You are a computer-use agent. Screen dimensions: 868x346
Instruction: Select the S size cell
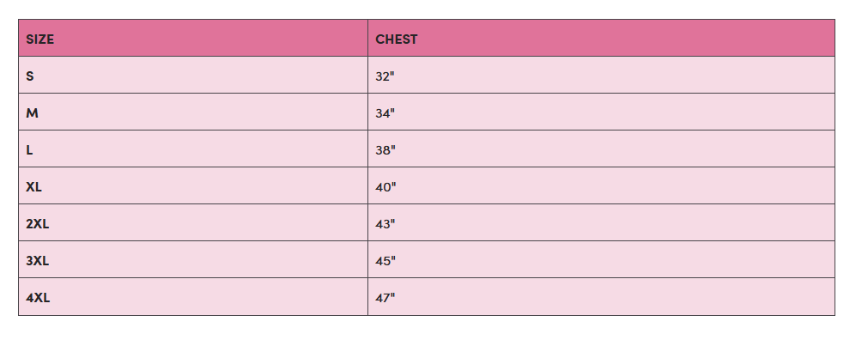coord(30,76)
